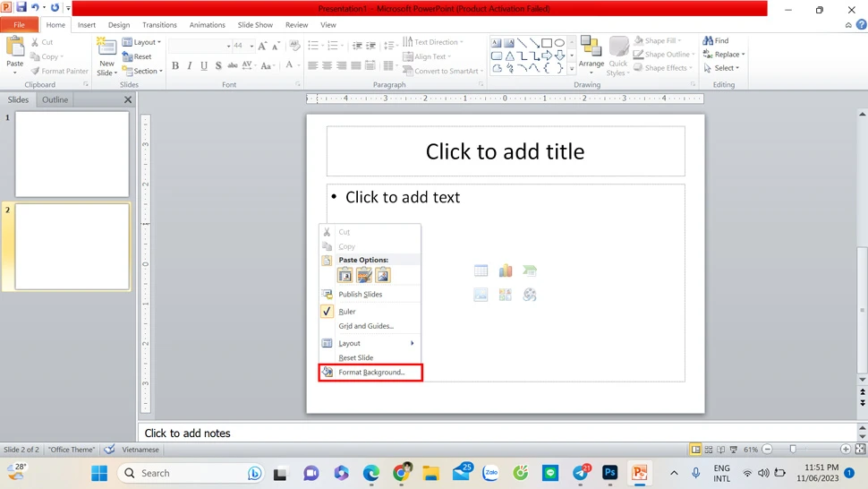Open the Section dropdown

coord(143,71)
